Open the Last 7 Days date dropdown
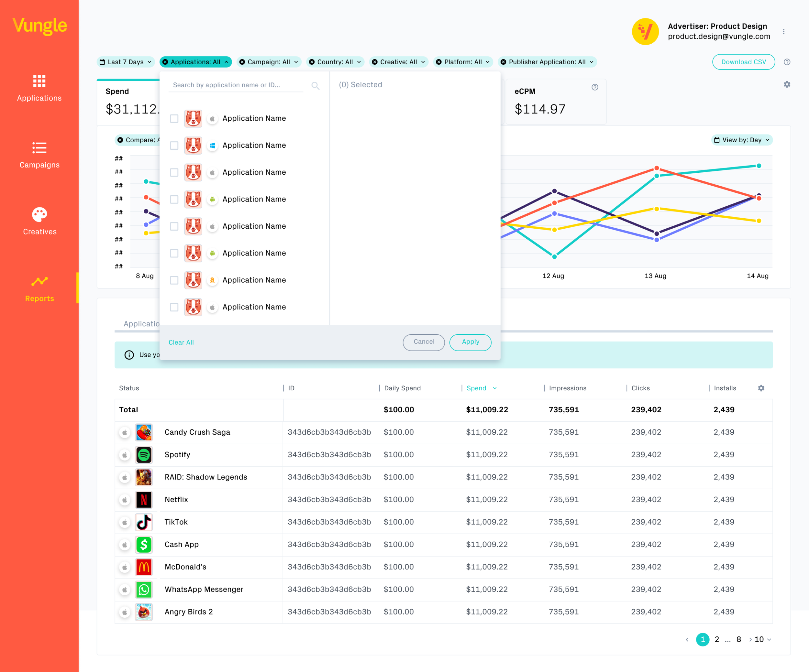Viewport: 809px width, 672px height. (x=126, y=62)
